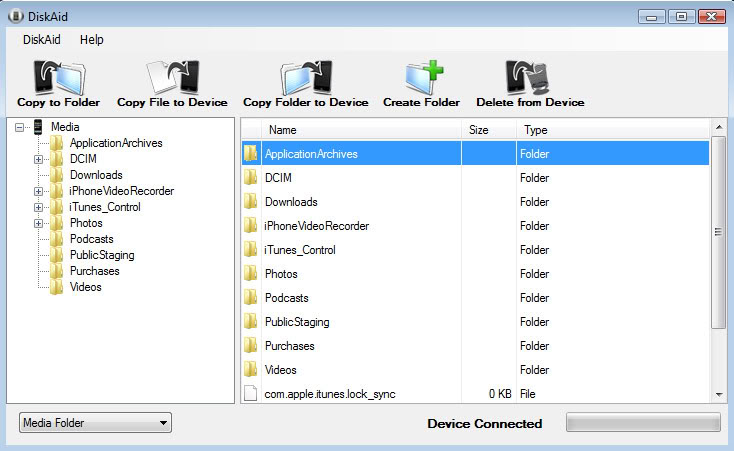
Task: Click the Photos folder icon in file list
Action: (250, 274)
